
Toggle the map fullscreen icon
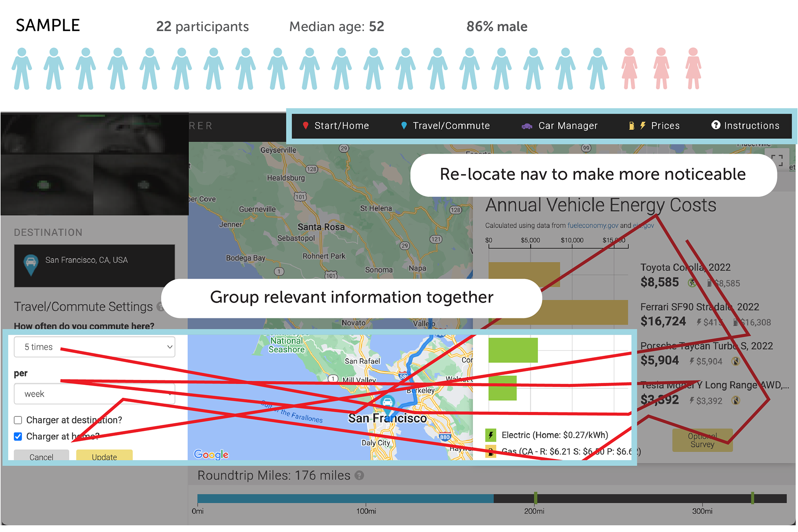pos(777,160)
